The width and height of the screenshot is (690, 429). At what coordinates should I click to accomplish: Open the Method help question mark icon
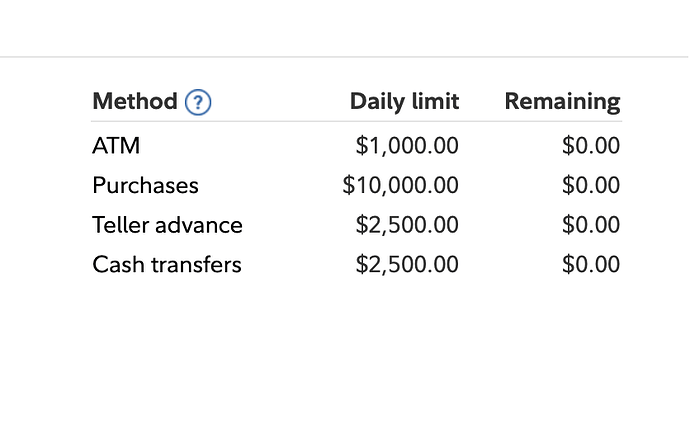coord(200,102)
